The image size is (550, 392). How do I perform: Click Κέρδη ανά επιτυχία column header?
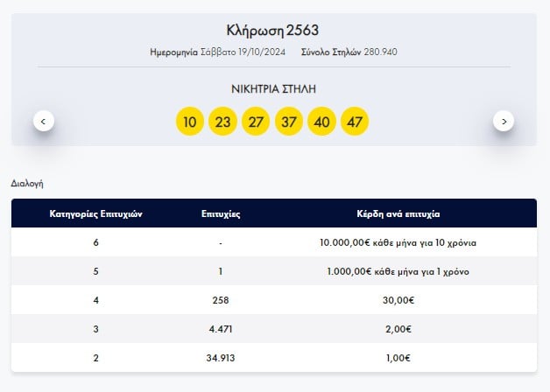pos(398,213)
